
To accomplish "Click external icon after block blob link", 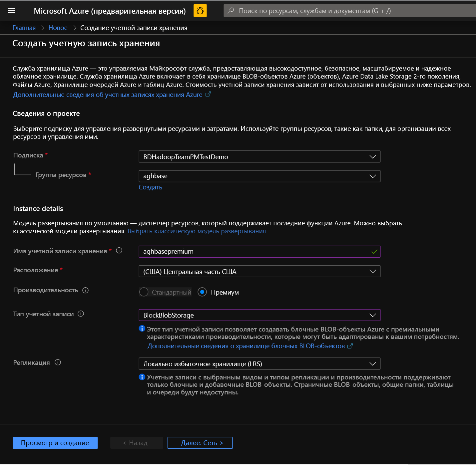I will [350, 346].
